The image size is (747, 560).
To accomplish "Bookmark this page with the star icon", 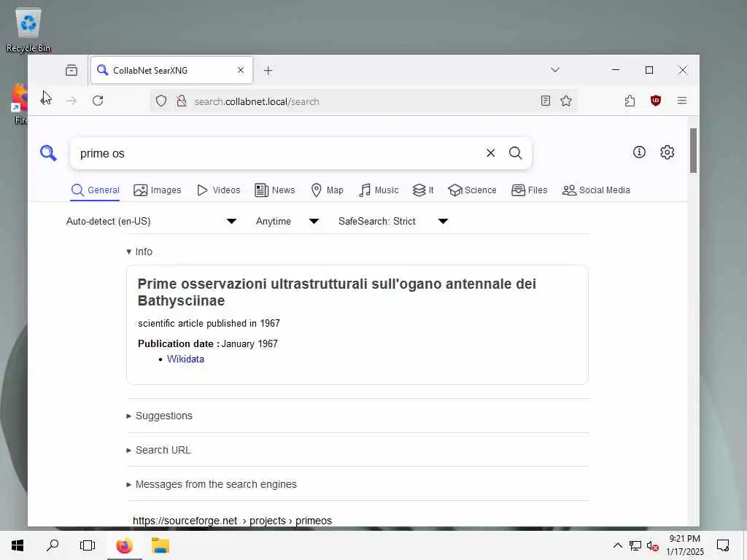I will click(566, 101).
